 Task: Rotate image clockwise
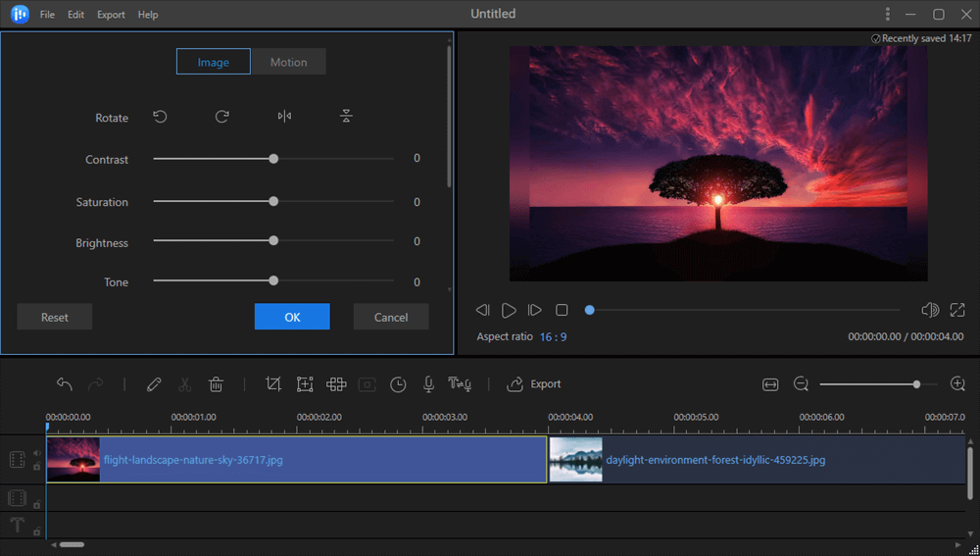point(222,117)
